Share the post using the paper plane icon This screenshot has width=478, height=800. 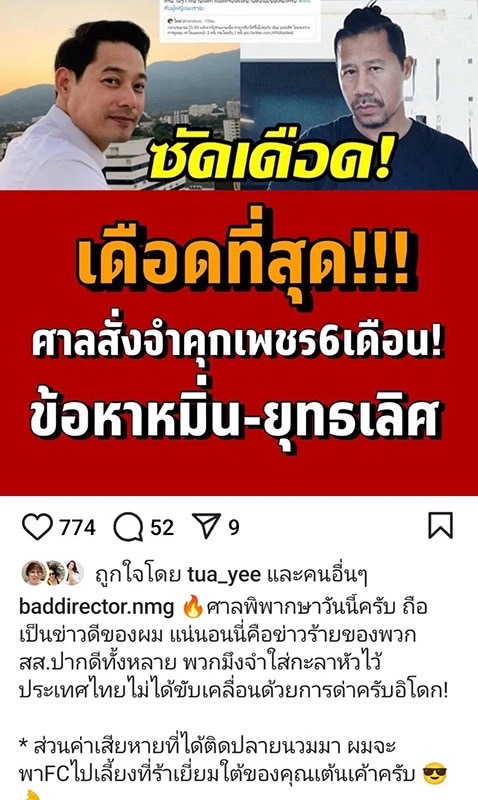(207, 526)
